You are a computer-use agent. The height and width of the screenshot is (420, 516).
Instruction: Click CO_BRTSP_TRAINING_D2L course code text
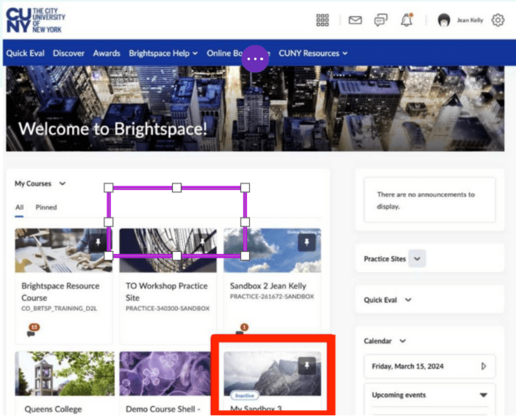[59, 308]
